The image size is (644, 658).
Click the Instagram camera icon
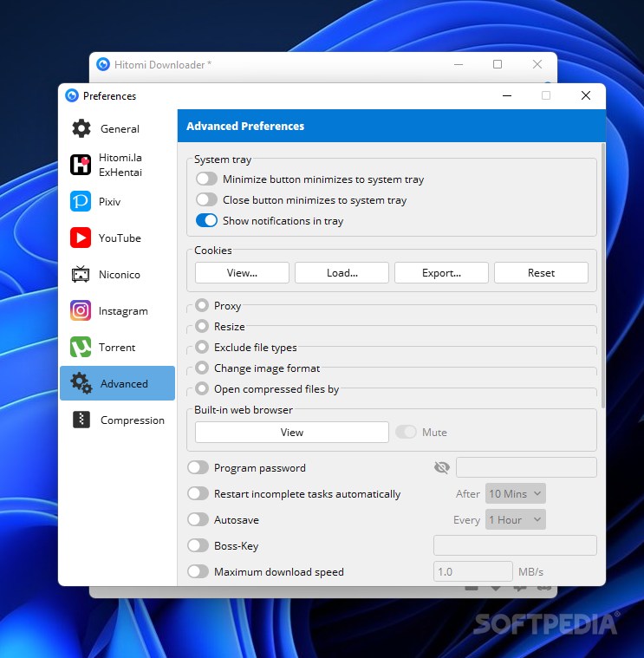coord(80,310)
